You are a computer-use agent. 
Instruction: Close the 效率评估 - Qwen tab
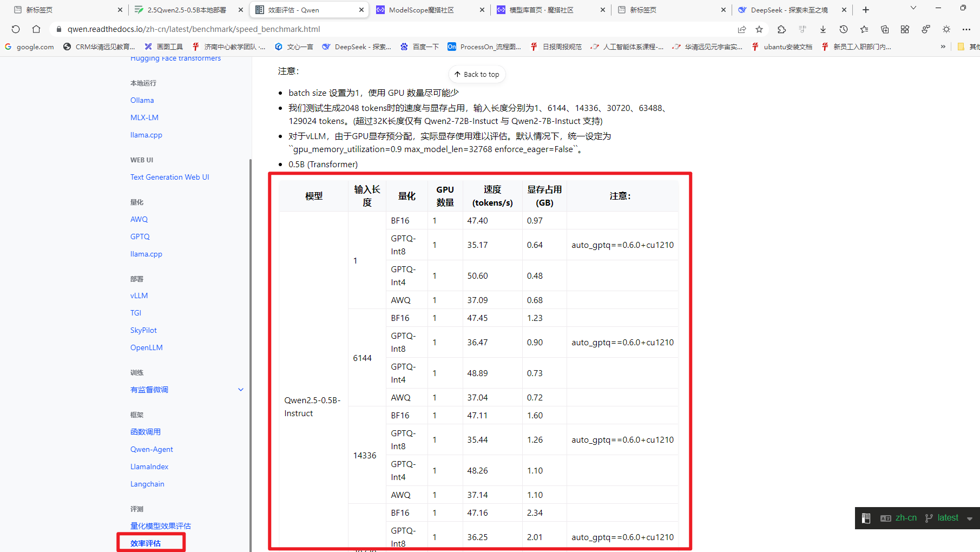(361, 10)
